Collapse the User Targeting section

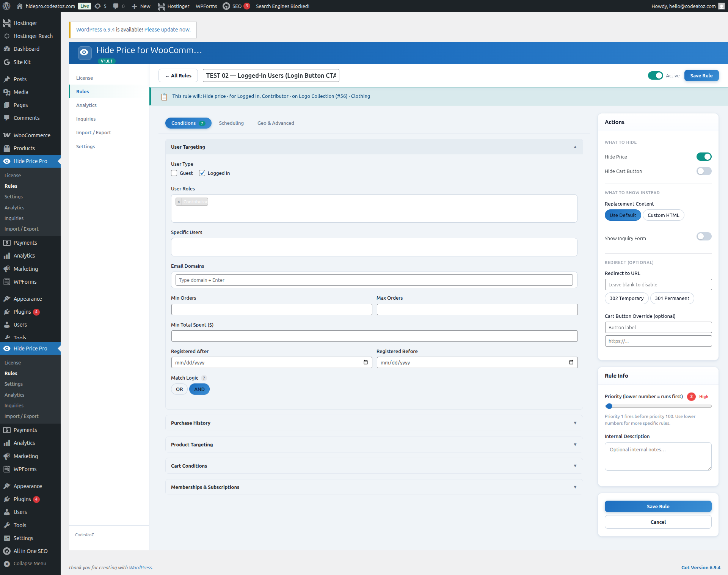click(x=374, y=147)
